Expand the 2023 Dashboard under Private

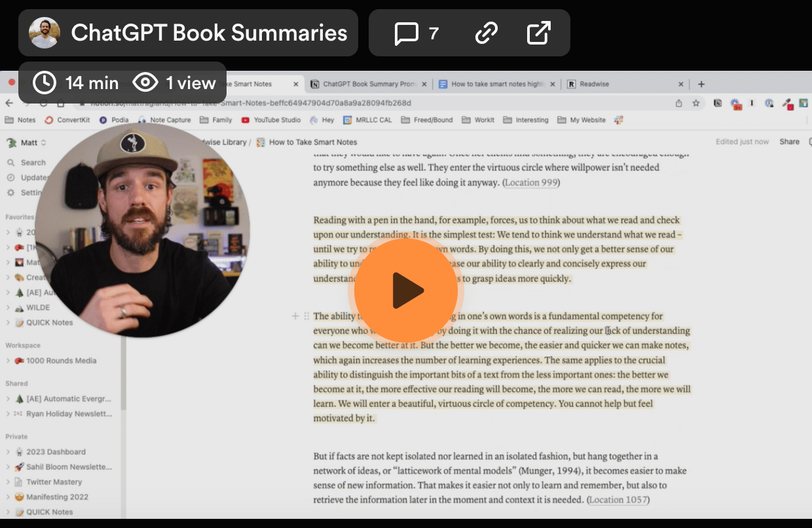(9, 451)
